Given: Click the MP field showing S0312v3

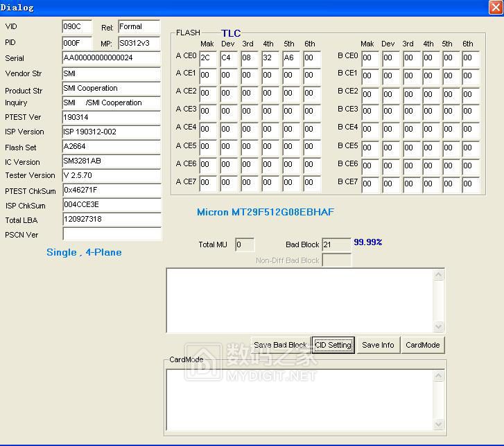Looking at the screenshot, I should 139,43.
